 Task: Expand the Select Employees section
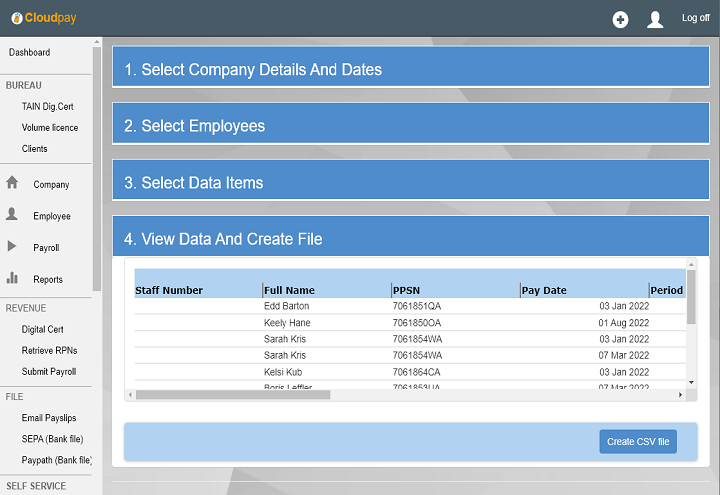click(410, 126)
